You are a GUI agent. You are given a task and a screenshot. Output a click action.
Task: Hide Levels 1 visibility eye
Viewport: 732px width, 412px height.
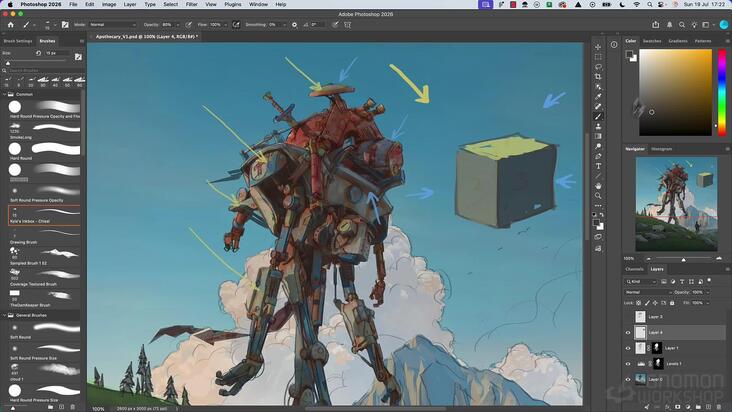tap(628, 364)
